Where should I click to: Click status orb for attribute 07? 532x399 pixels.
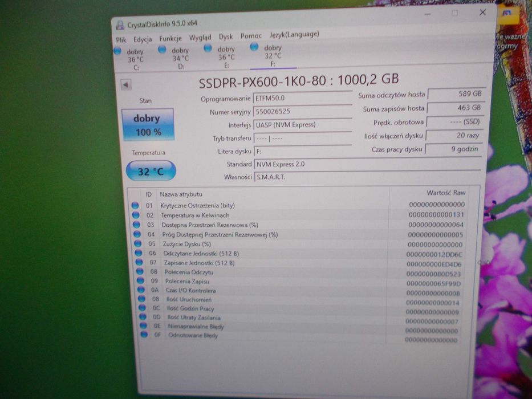click(139, 262)
